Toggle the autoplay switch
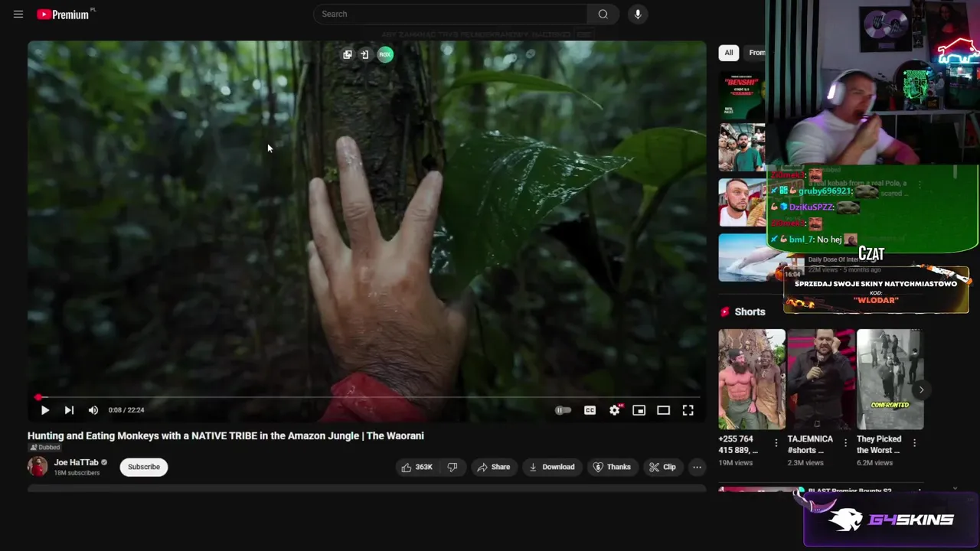This screenshot has width=980, height=551. [x=563, y=410]
